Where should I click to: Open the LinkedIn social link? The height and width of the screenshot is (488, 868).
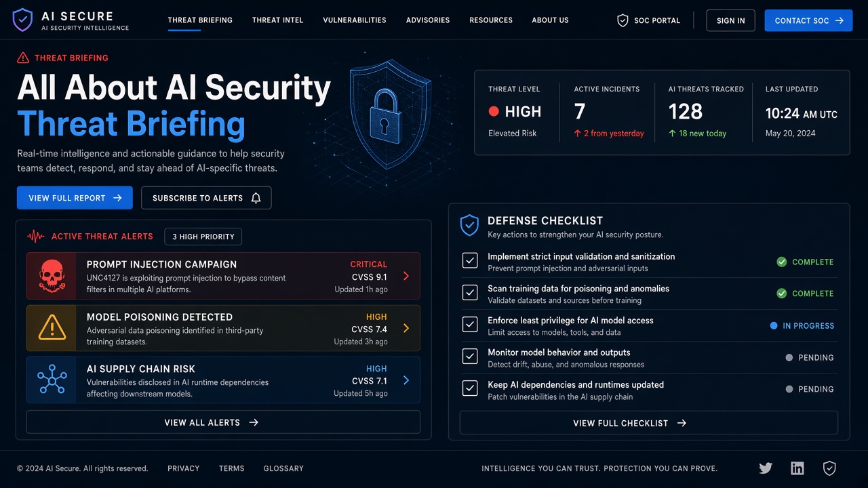(797, 468)
